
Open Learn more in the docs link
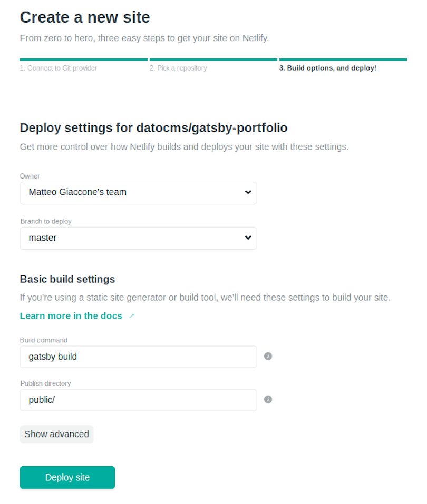[x=71, y=316]
